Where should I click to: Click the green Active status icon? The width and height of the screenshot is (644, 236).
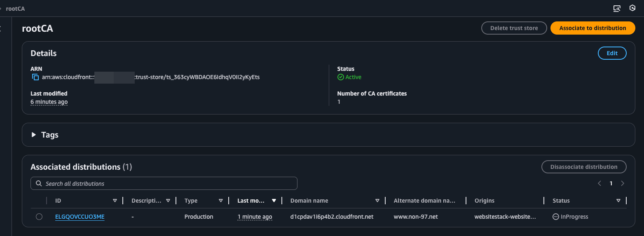point(340,77)
